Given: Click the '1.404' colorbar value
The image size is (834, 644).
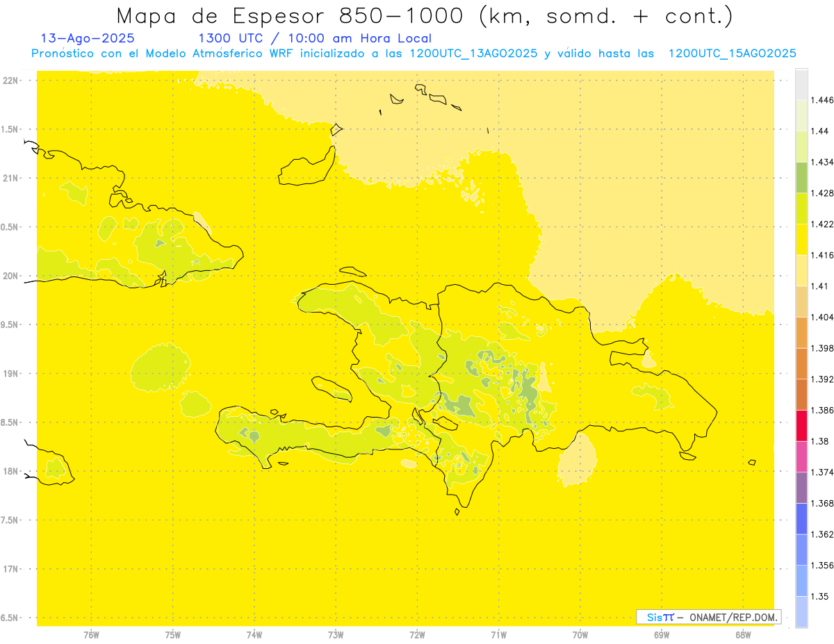Looking at the screenshot, I should pos(823,317).
